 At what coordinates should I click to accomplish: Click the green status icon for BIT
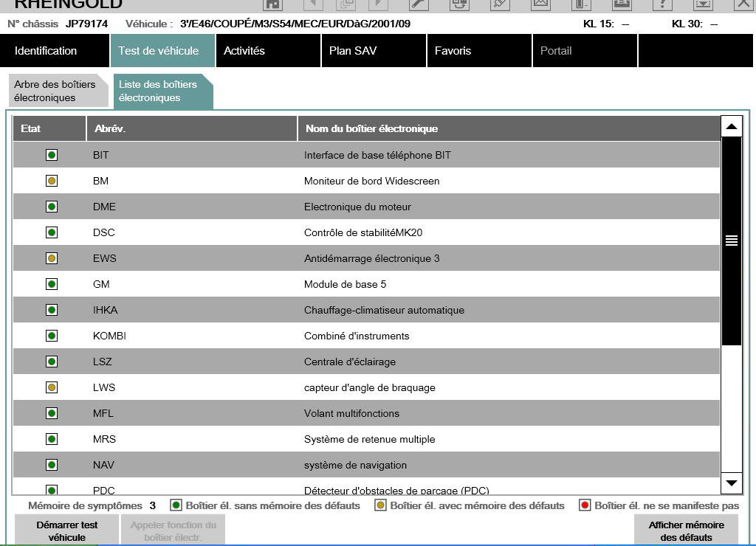pyautogui.click(x=52, y=155)
